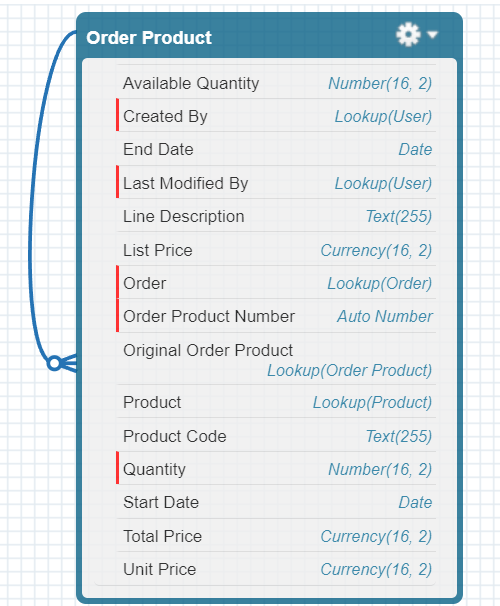Click the Lookup(Order) type label
Viewport: 500px width, 606px height.
click(x=379, y=283)
